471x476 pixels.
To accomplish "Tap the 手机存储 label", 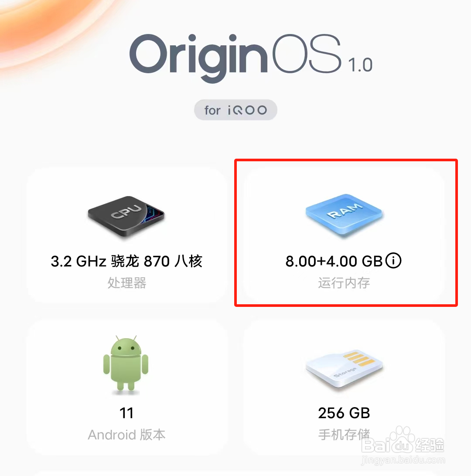I will point(344,435).
